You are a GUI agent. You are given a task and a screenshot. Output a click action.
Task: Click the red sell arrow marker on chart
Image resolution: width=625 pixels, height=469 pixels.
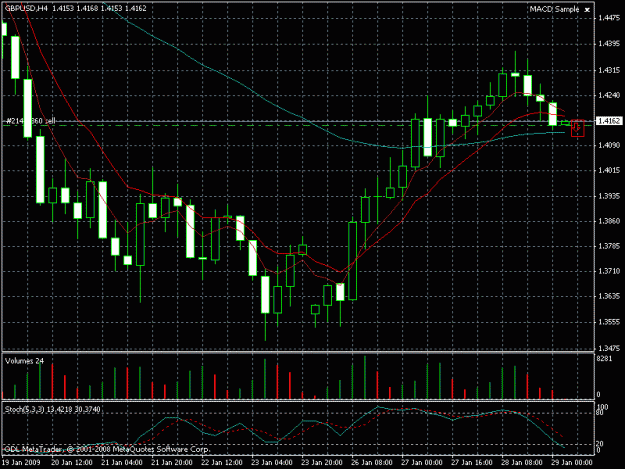577,128
